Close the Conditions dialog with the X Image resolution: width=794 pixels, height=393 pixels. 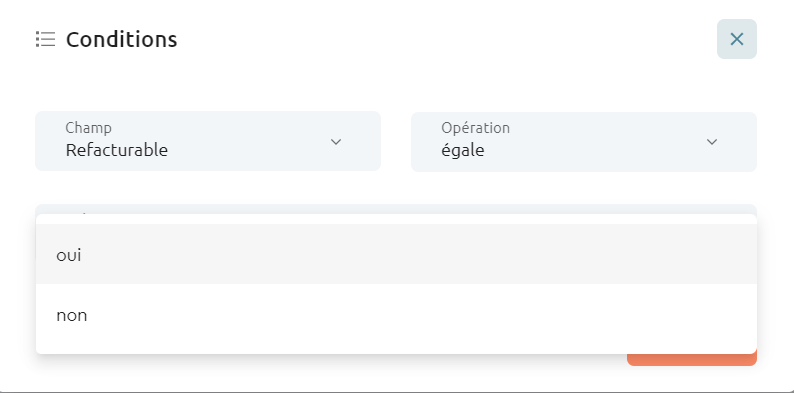click(x=737, y=39)
